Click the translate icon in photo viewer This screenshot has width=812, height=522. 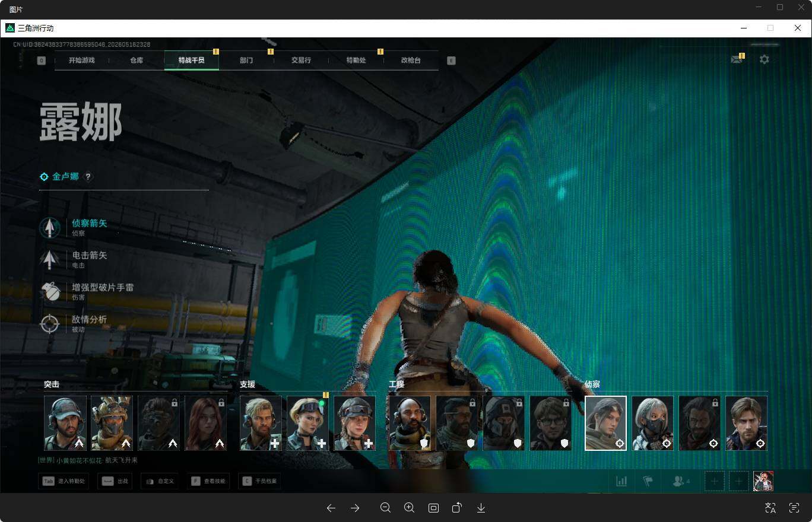pos(770,508)
